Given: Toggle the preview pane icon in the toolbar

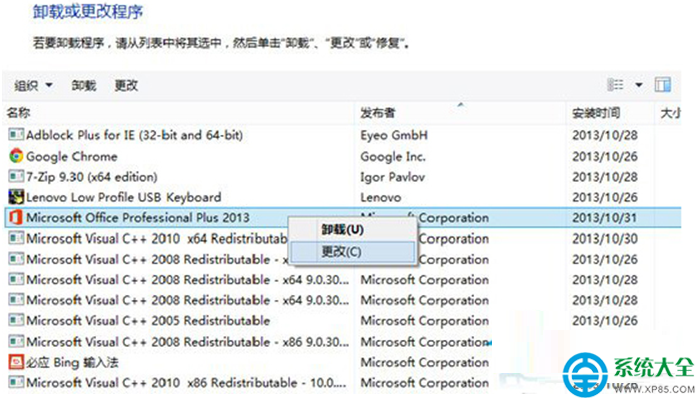Looking at the screenshot, I should [662, 84].
